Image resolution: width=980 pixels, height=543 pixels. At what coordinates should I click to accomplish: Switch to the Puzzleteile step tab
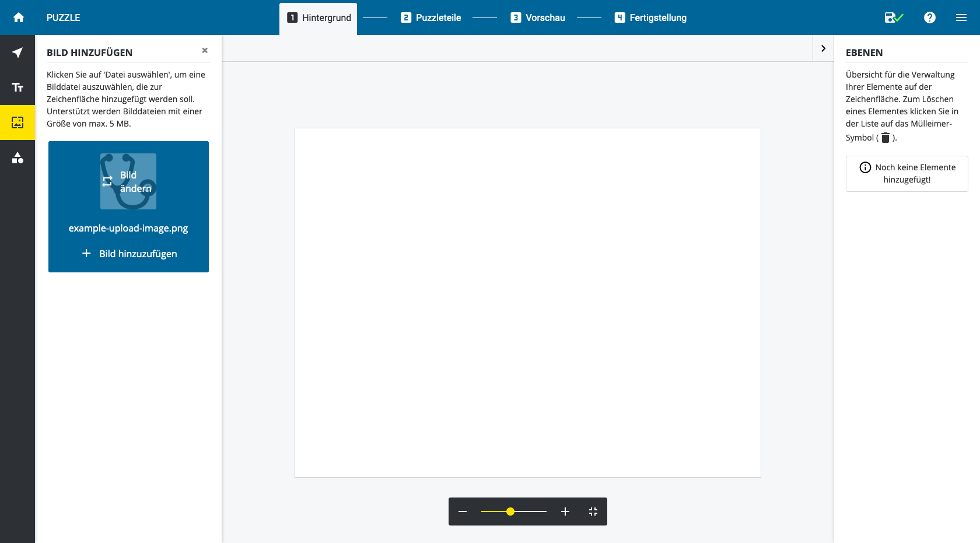(431, 17)
